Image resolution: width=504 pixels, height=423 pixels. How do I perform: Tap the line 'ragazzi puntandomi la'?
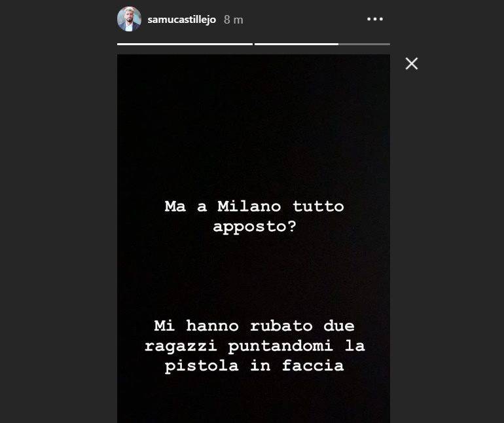[255, 346]
